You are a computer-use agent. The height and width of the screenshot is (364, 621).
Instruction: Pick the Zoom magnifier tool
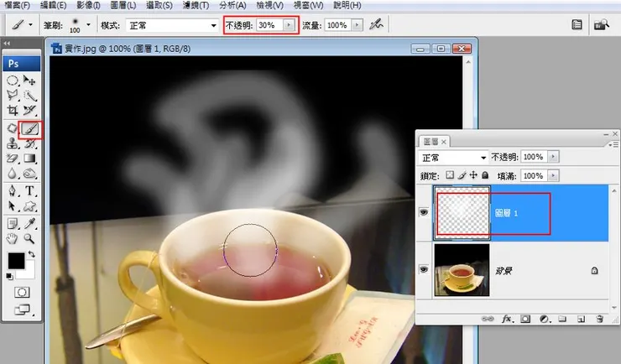(30, 238)
